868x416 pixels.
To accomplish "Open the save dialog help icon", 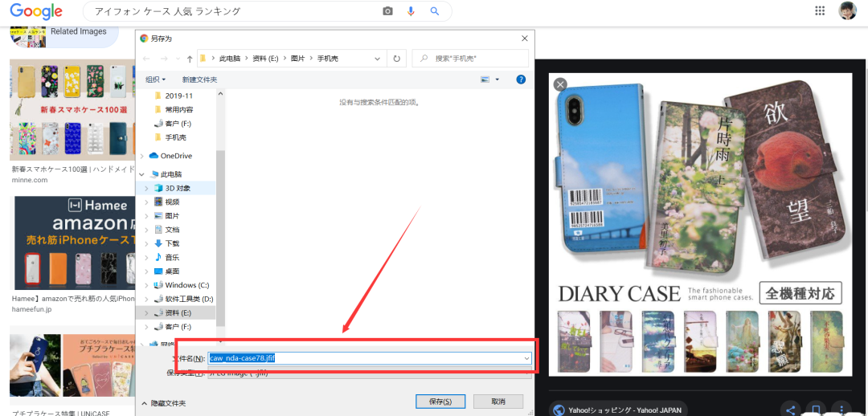I will (521, 80).
